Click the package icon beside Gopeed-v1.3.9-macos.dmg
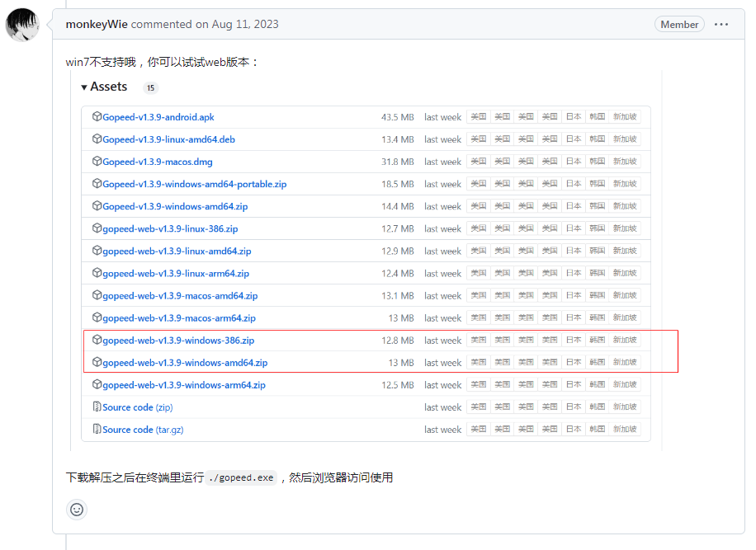Image resolution: width=756 pixels, height=550 pixels. coord(97,162)
